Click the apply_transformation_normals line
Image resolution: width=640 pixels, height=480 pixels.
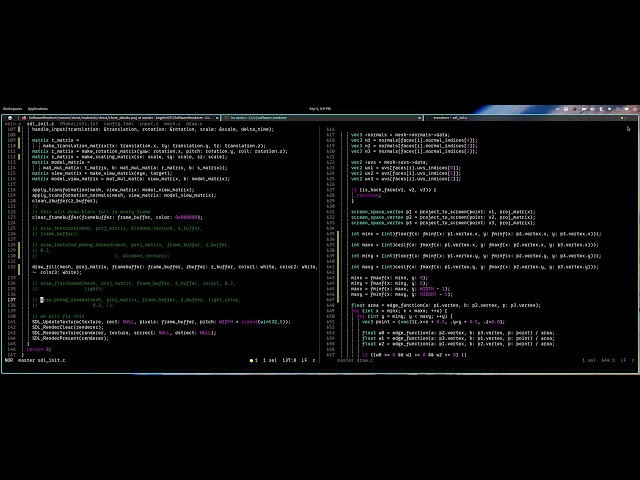pyautogui.click(x=124, y=196)
